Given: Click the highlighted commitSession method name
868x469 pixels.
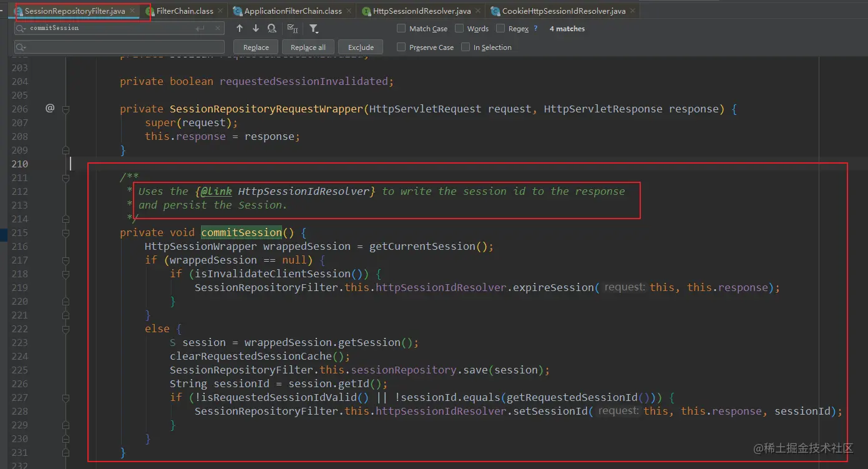Looking at the screenshot, I should coord(241,232).
